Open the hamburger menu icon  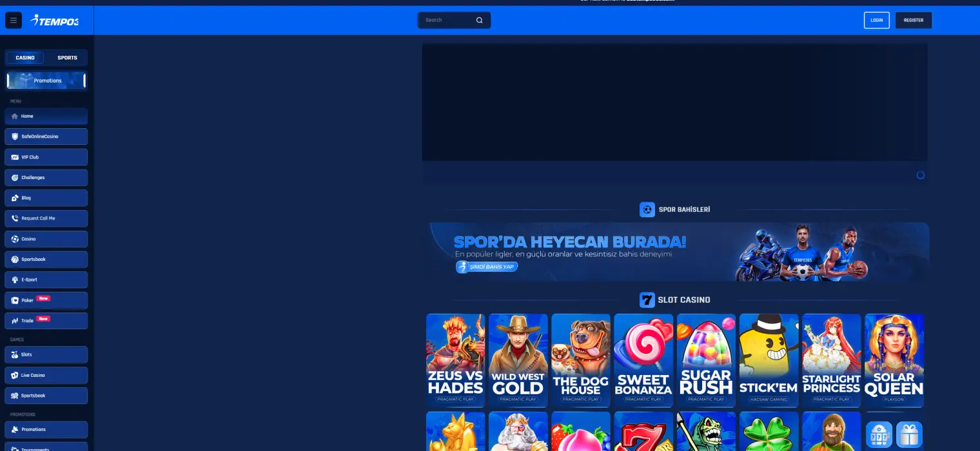[x=14, y=21]
